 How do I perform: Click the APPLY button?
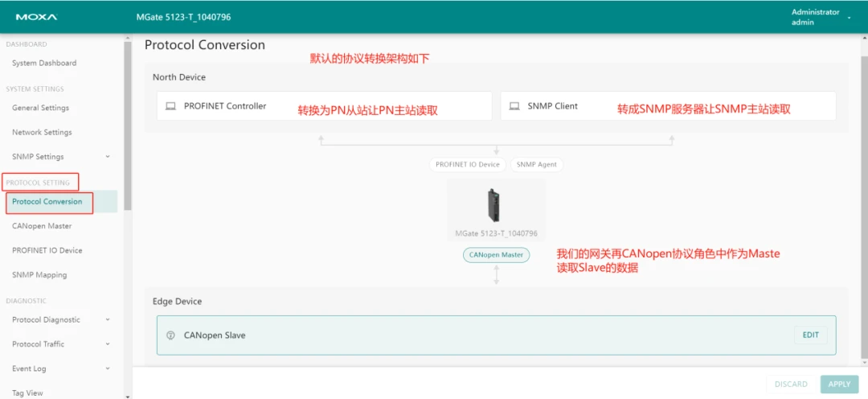839,384
